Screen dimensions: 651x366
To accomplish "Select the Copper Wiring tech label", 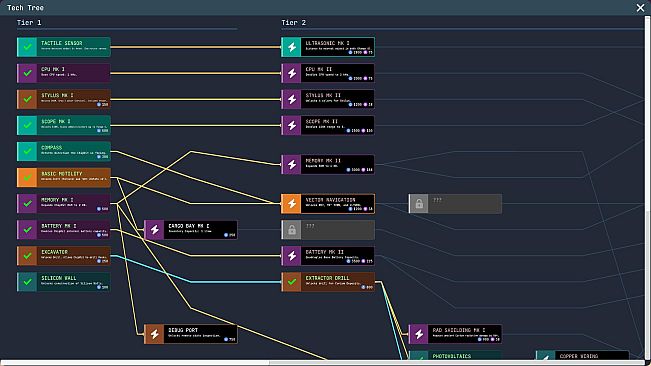I will coord(579,356).
